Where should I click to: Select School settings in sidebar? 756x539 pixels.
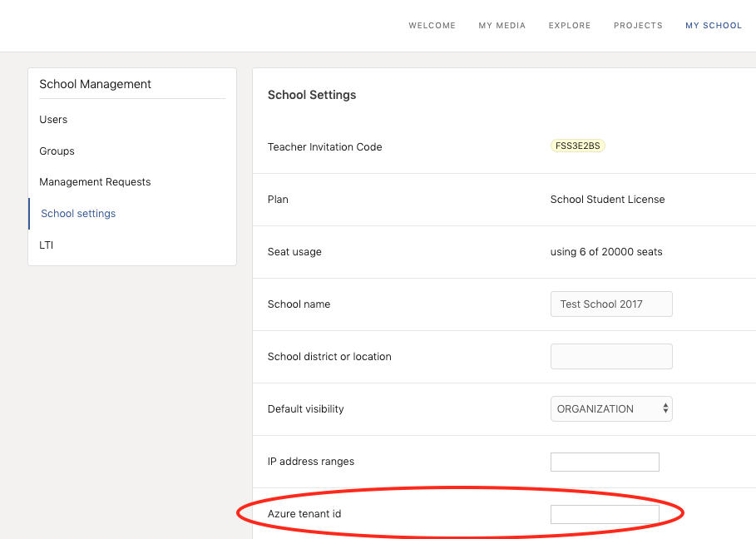click(78, 214)
